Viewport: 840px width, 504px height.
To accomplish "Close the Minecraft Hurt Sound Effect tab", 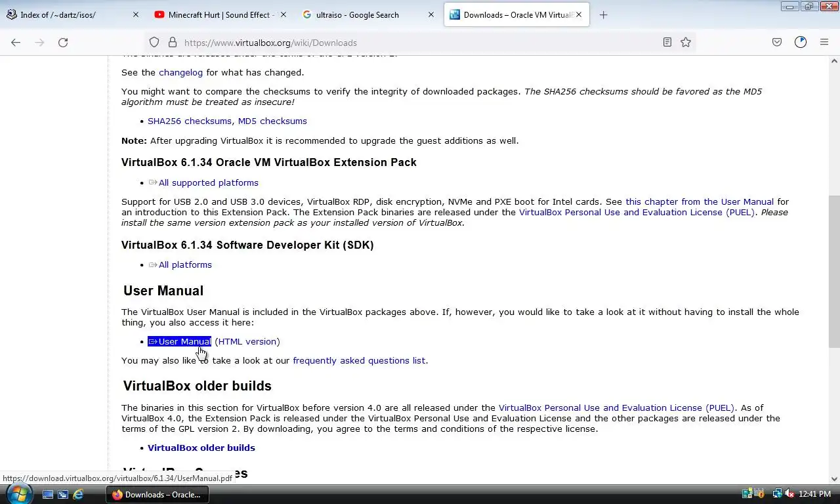I will tap(283, 14).
